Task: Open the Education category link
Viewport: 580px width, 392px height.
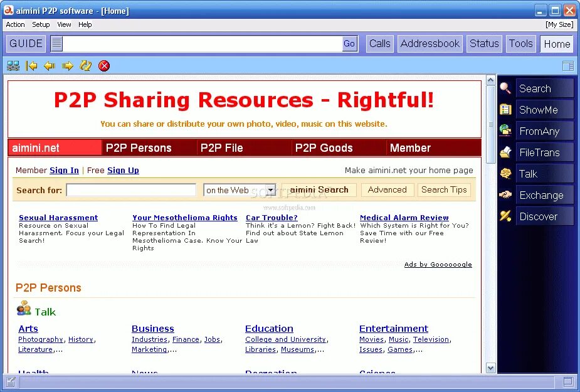Action: (x=269, y=329)
